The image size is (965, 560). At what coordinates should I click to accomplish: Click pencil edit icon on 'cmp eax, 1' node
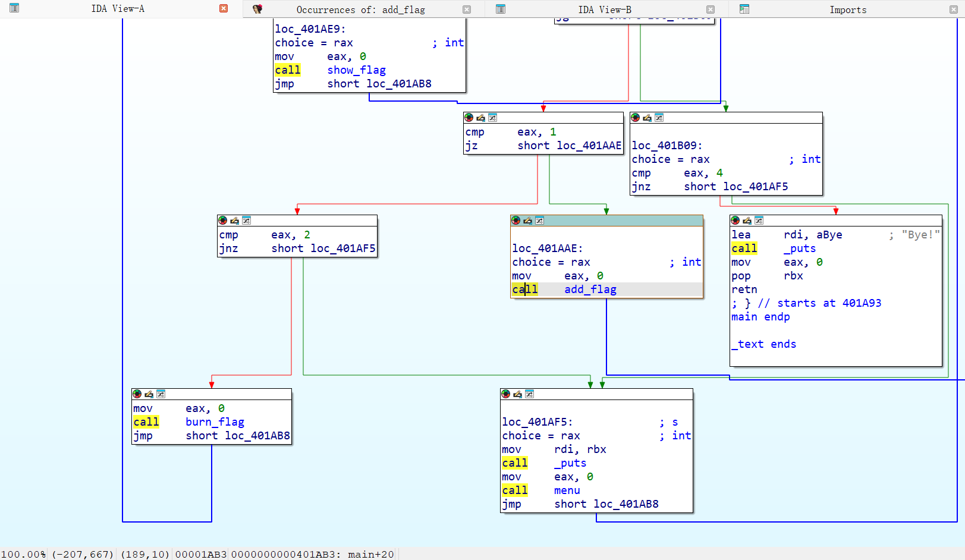(480, 118)
